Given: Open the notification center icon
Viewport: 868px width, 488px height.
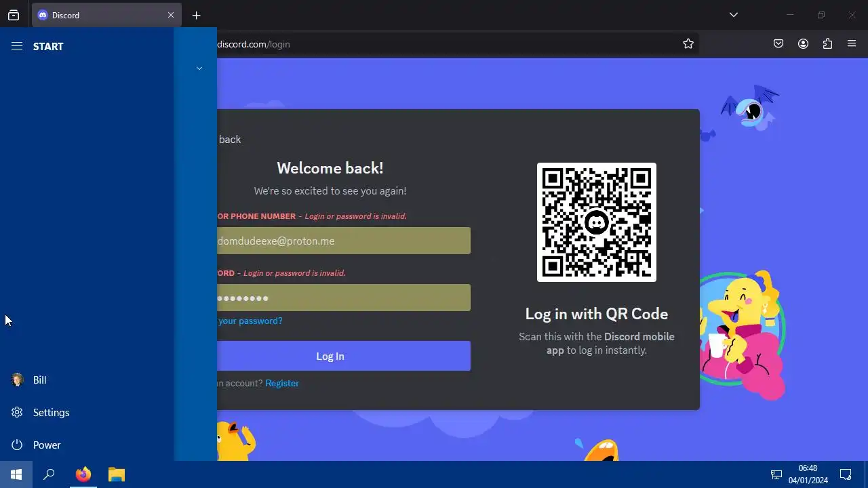Looking at the screenshot, I should pos(846,474).
